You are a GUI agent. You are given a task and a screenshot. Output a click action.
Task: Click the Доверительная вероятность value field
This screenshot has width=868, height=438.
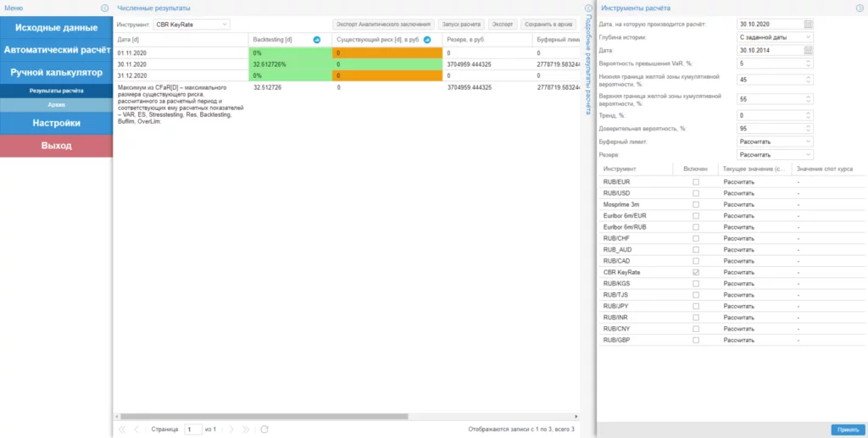[x=769, y=128]
